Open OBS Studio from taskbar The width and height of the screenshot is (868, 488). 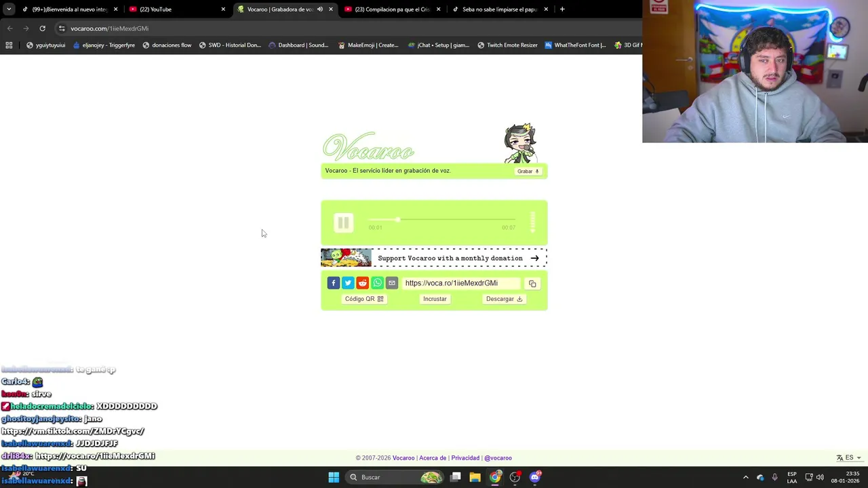(515, 477)
